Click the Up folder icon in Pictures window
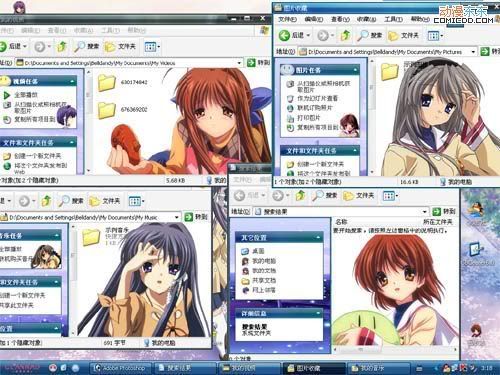This screenshot has height=375, width=500. click(346, 35)
